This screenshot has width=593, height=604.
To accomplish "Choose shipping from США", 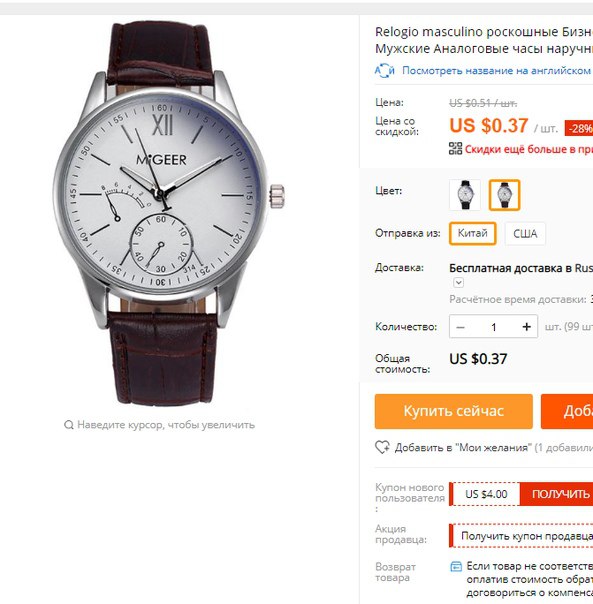I will [x=525, y=233].
